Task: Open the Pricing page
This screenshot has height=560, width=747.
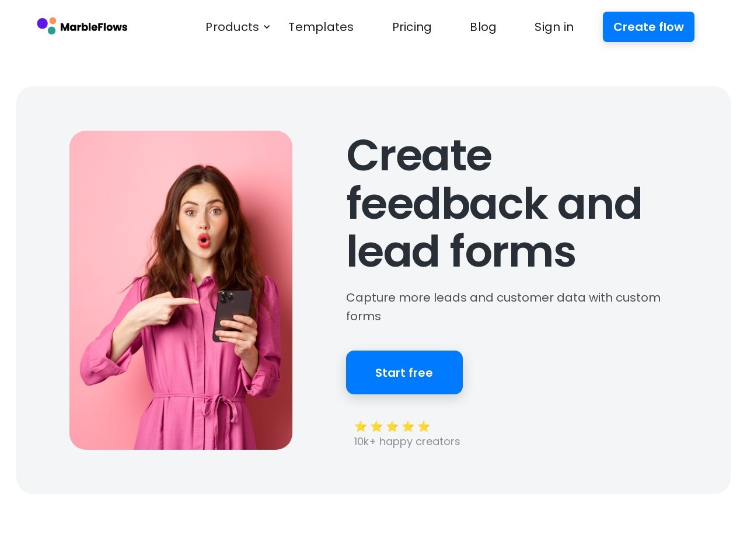Action: (x=412, y=27)
